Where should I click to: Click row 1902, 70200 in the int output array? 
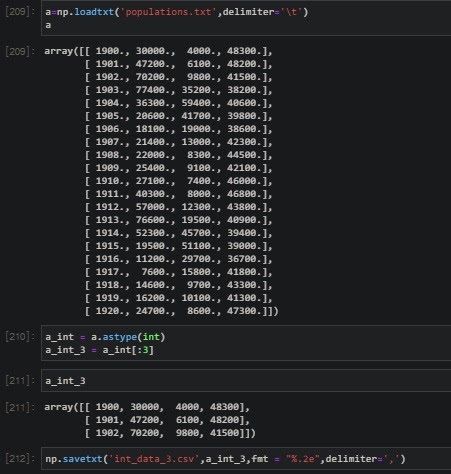coord(170,433)
